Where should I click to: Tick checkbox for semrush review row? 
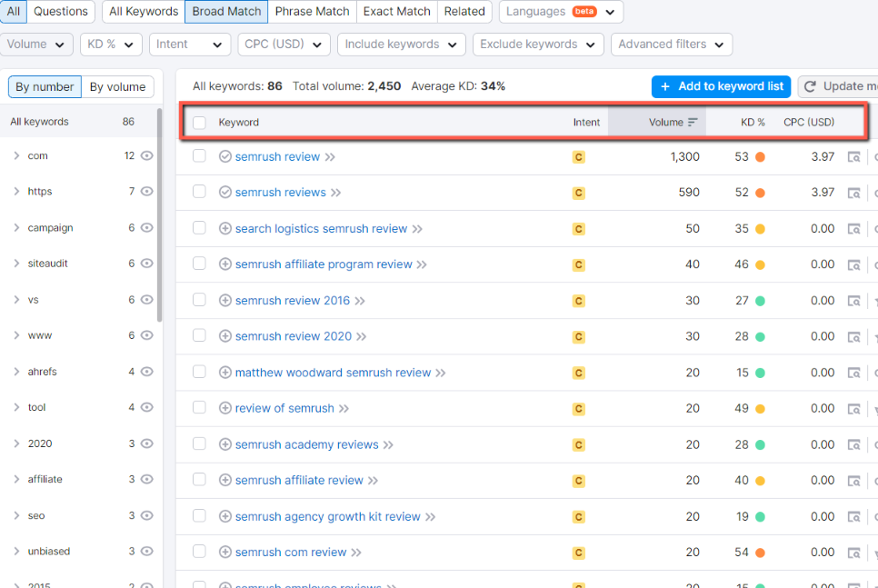tap(199, 155)
